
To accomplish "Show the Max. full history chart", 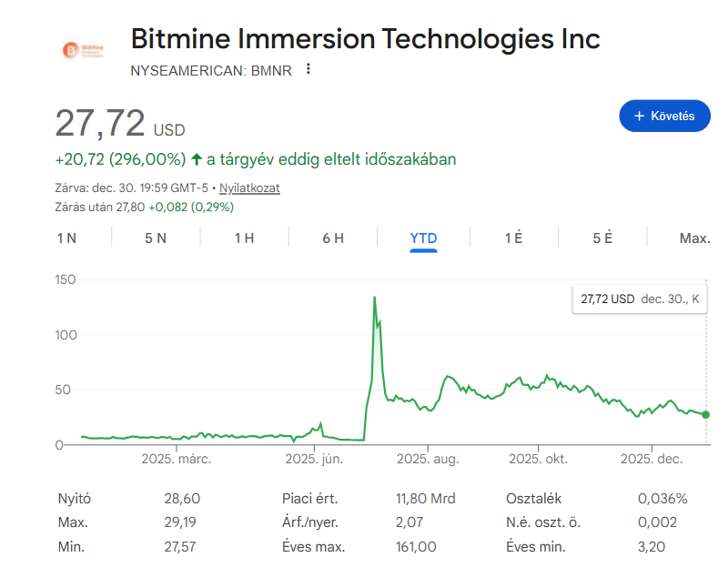I will (x=694, y=238).
